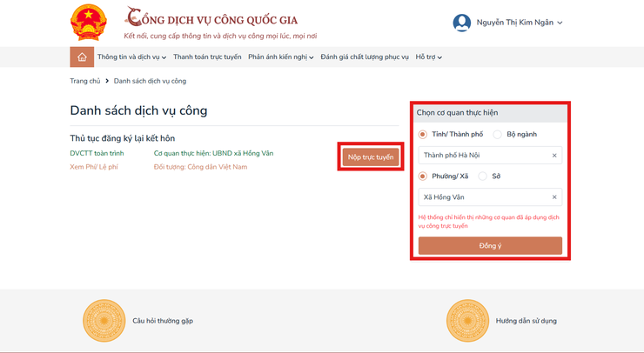Open the Xem Phí/ Lệ phí link
The width and height of the screenshot is (644, 353).
[94, 167]
